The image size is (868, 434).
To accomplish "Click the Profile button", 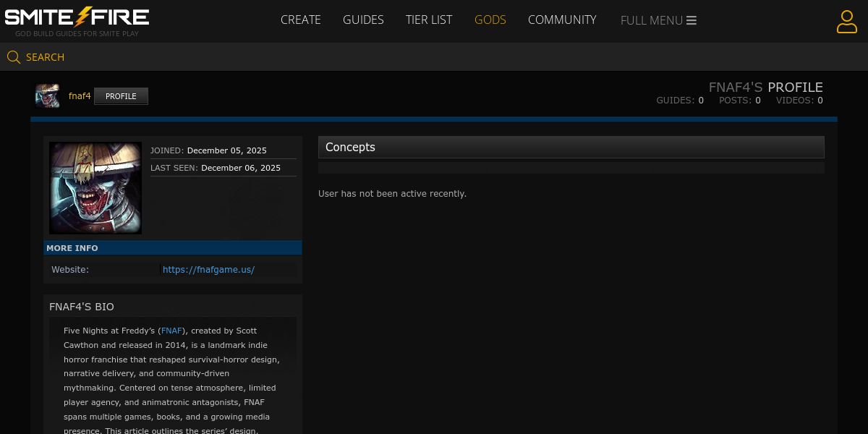I will [x=121, y=96].
